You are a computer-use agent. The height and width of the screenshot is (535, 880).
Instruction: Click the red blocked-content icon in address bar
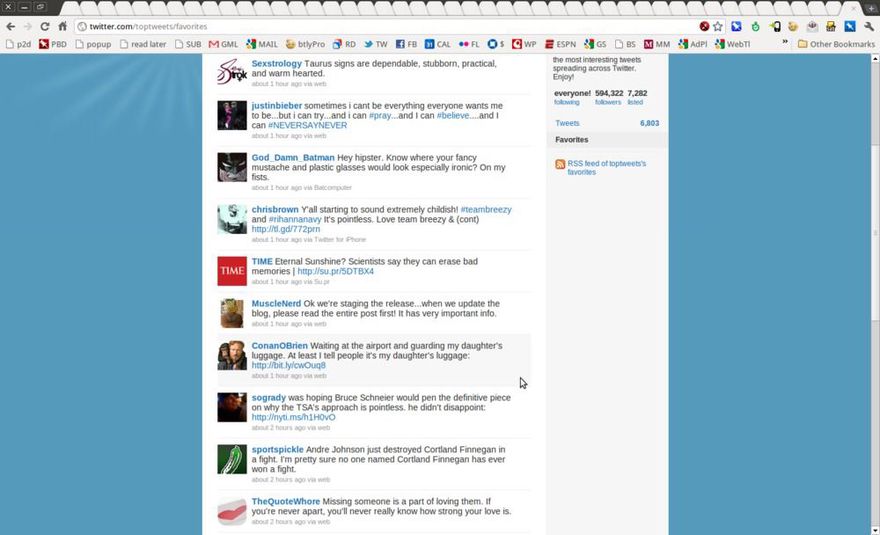click(704, 26)
